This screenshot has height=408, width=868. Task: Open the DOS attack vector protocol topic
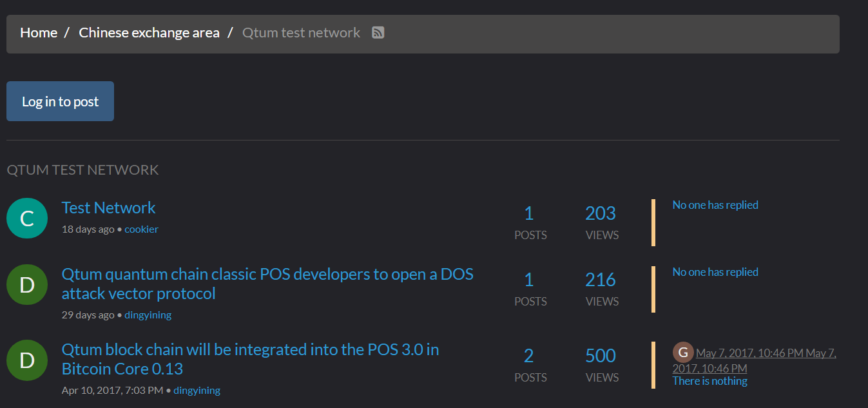[x=267, y=284]
